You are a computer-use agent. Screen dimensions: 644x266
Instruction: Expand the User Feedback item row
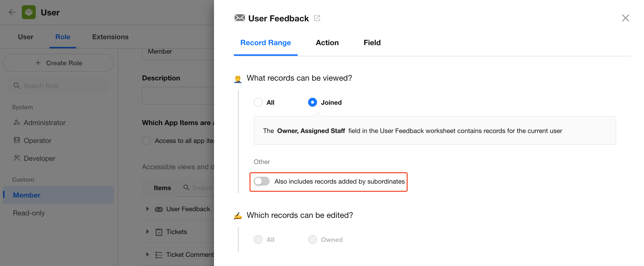click(x=147, y=209)
